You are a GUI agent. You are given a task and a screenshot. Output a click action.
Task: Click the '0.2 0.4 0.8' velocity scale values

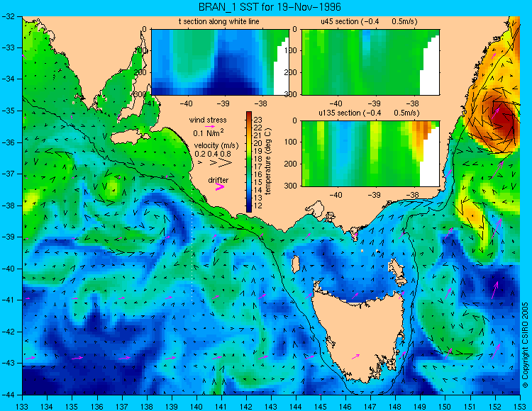pyautogui.click(x=213, y=154)
